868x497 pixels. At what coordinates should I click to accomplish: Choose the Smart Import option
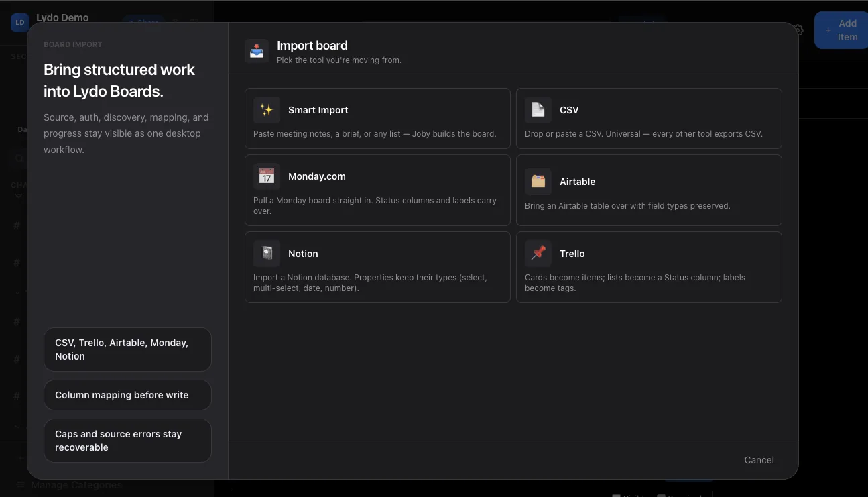click(377, 118)
